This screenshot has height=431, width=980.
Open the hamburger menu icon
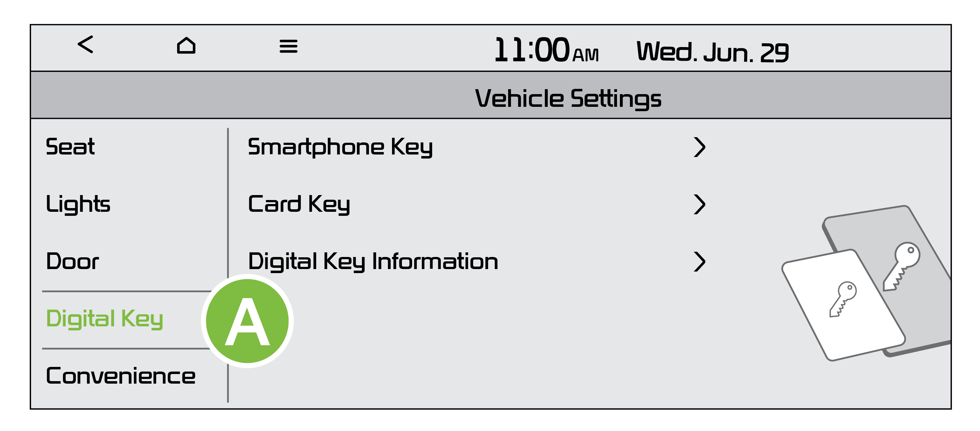click(x=288, y=46)
